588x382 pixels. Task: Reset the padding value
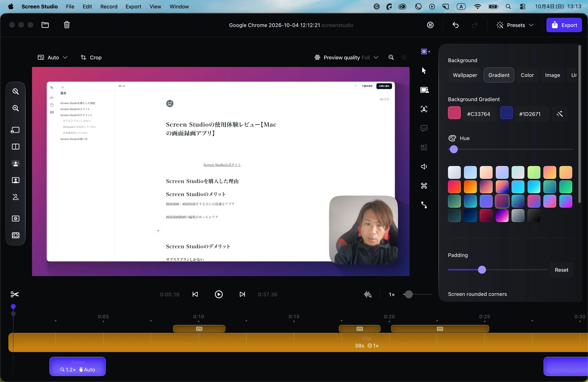[x=561, y=270]
